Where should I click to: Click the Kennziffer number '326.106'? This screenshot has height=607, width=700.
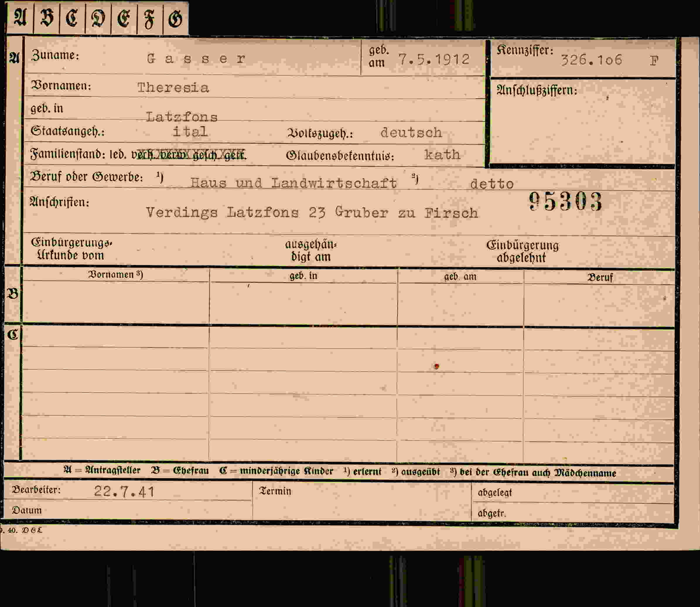pyautogui.click(x=592, y=60)
